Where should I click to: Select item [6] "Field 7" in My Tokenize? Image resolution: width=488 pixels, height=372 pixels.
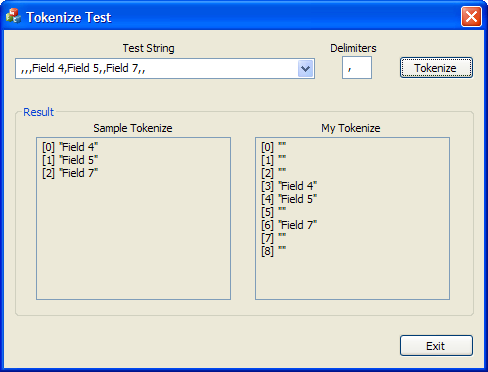click(x=289, y=225)
